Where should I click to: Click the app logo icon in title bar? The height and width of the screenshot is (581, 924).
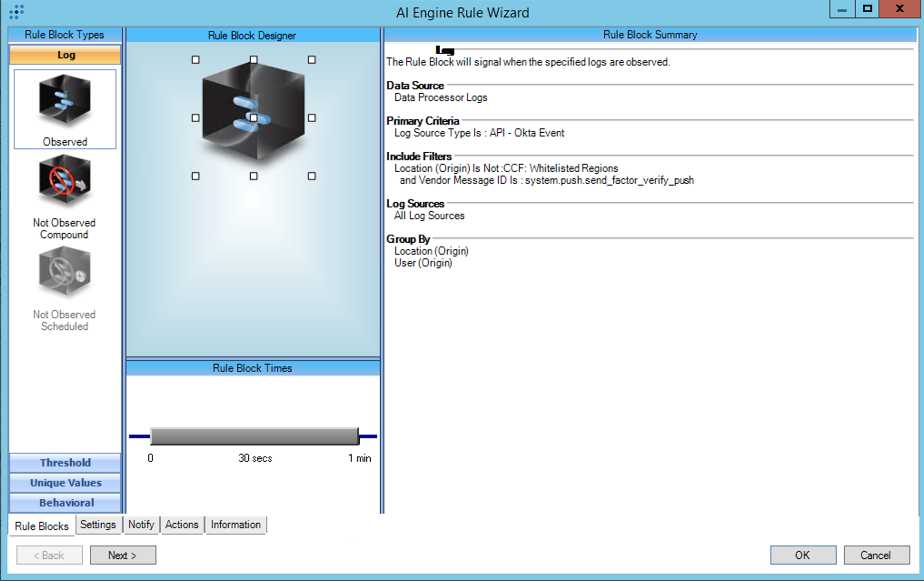pos(16,12)
